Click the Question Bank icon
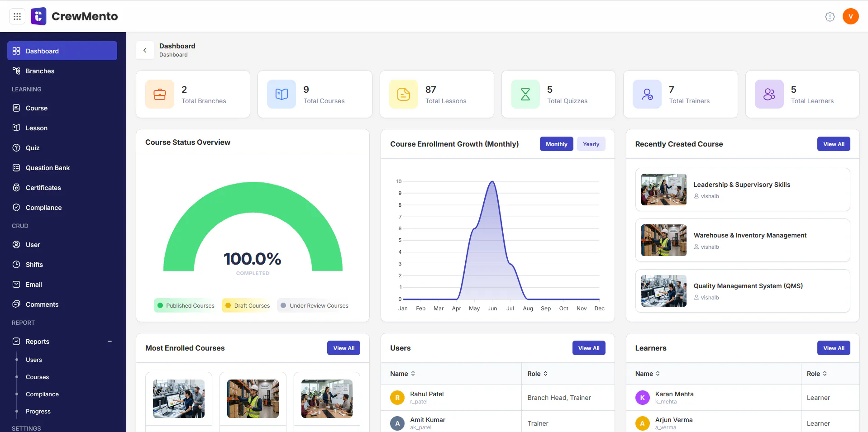The width and height of the screenshot is (868, 432). 16,168
